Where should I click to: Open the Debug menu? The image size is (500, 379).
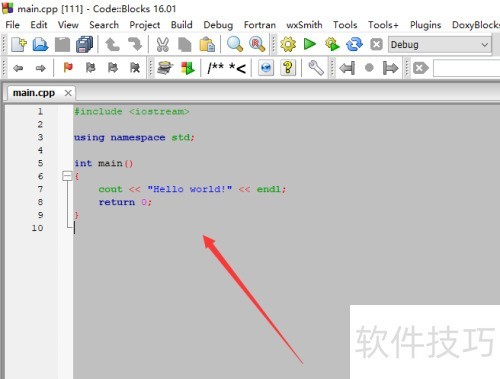click(218, 25)
